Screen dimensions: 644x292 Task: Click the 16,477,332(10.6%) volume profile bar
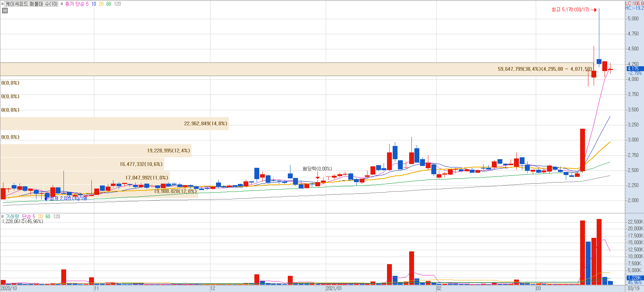click(82, 164)
